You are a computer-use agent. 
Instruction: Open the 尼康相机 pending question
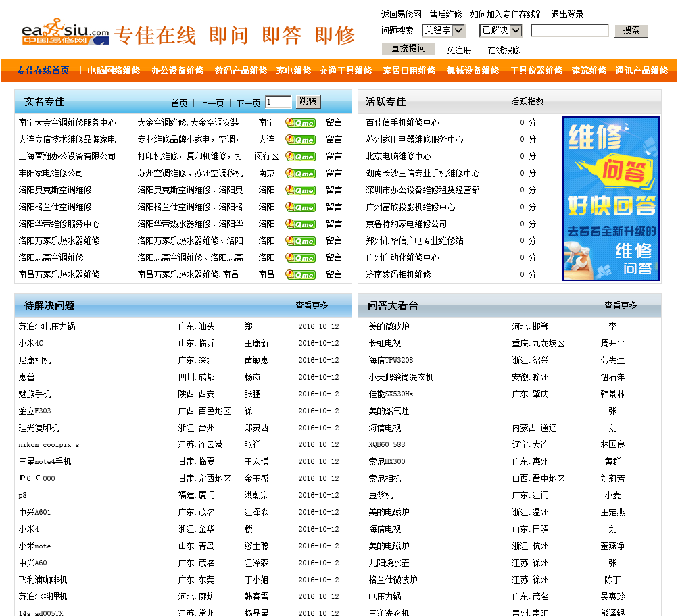[34, 360]
